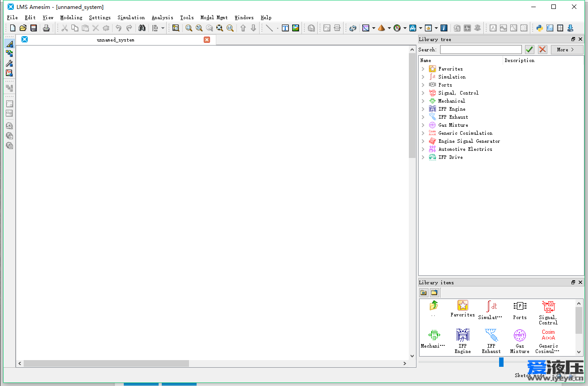The width and height of the screenshot is (588, 386).
Task: Select the Engine Signal Generator tree item
Action: 469,141
